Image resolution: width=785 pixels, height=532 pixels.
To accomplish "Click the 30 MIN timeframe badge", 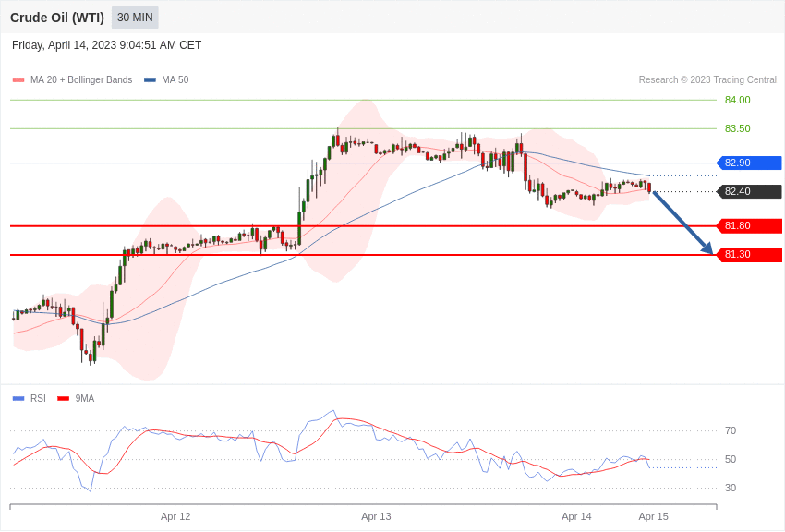I will [x=135, y=18].
